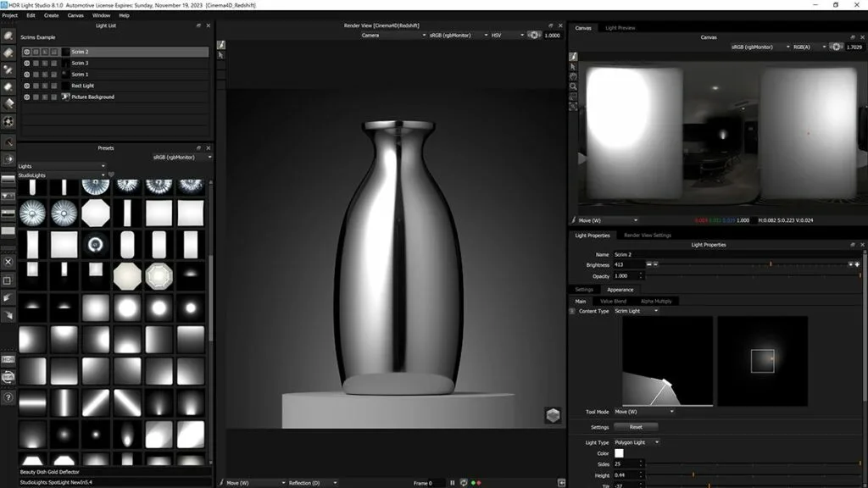Click the Render View exposure aperture icon

[533, 36]
